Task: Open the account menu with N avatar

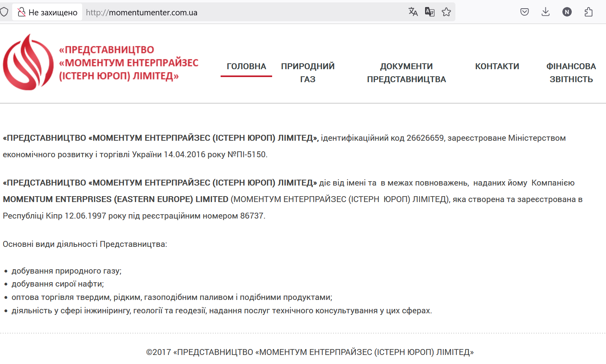Action: (567, 12)
